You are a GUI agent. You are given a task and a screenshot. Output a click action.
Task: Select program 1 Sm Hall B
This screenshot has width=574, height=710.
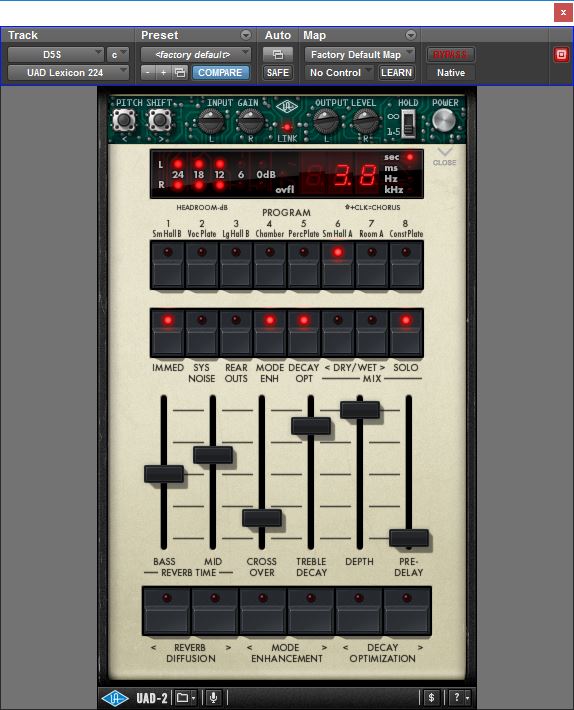pyautogui.click(x=167, y=265)
